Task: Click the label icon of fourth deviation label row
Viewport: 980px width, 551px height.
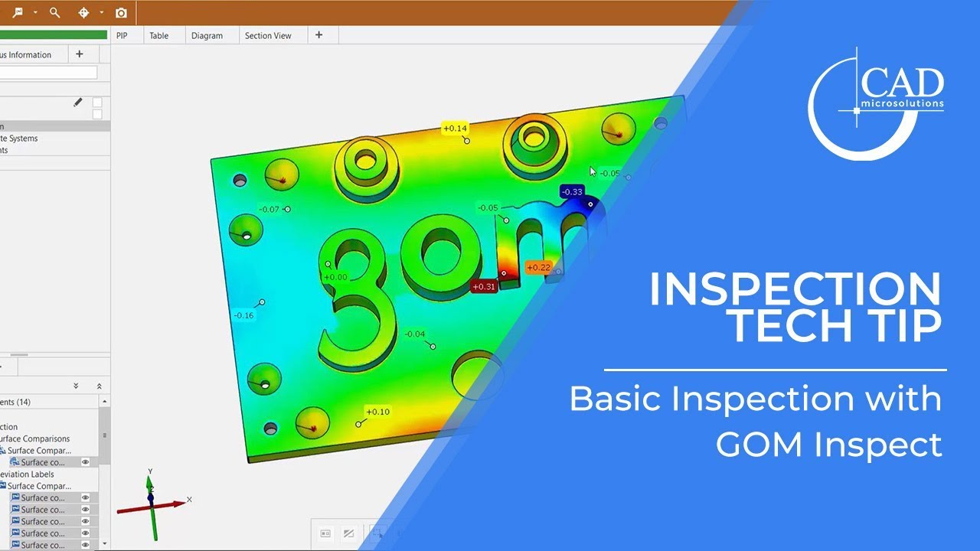Action: [x=15, y=533]
